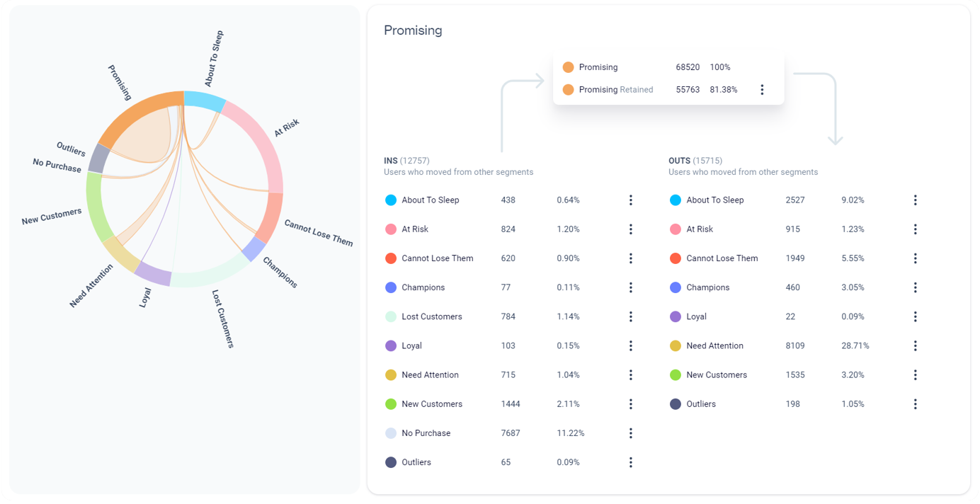Open the options menu for Promising Retained row
This screenshot has height=504, width=980.
pos(763,89)
